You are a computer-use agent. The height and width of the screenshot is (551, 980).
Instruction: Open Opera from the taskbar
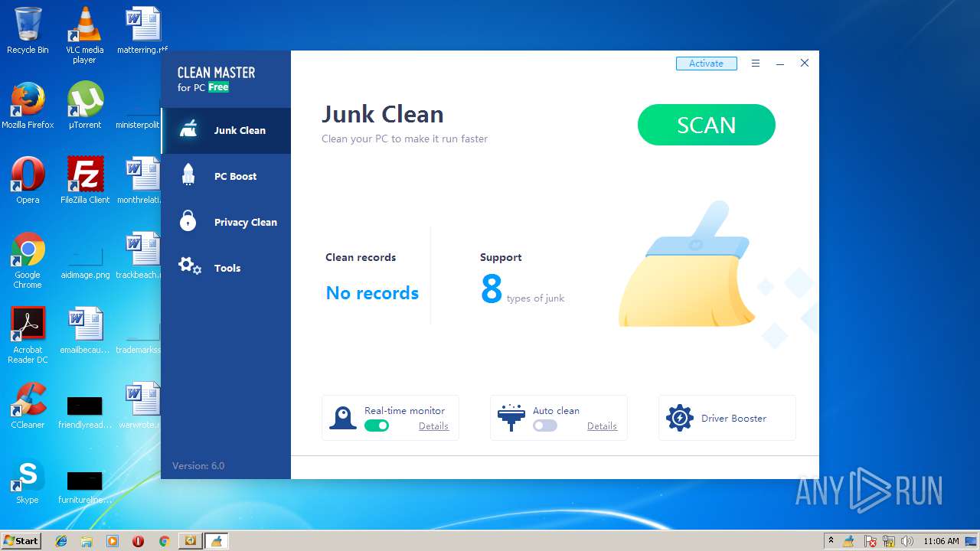pos(138,541)
